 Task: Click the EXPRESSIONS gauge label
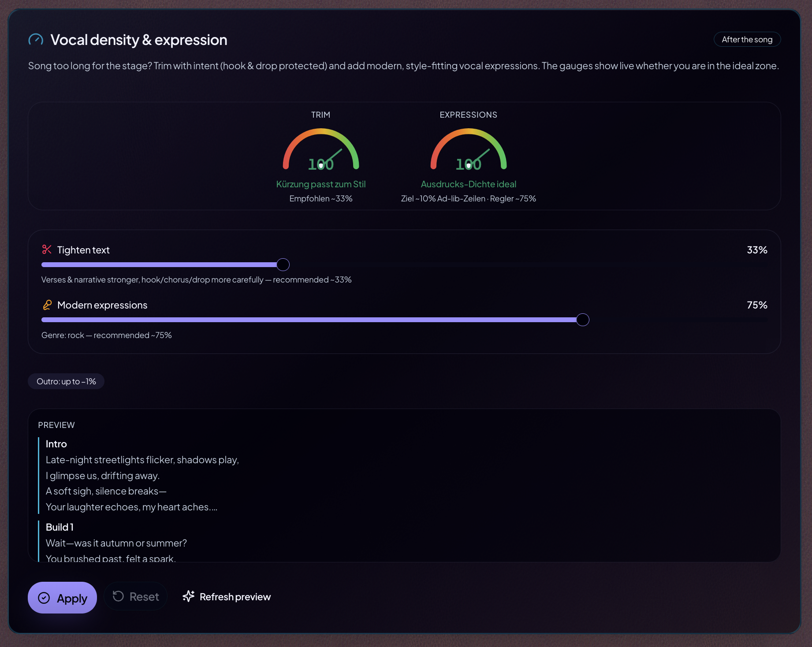(469, 115)
